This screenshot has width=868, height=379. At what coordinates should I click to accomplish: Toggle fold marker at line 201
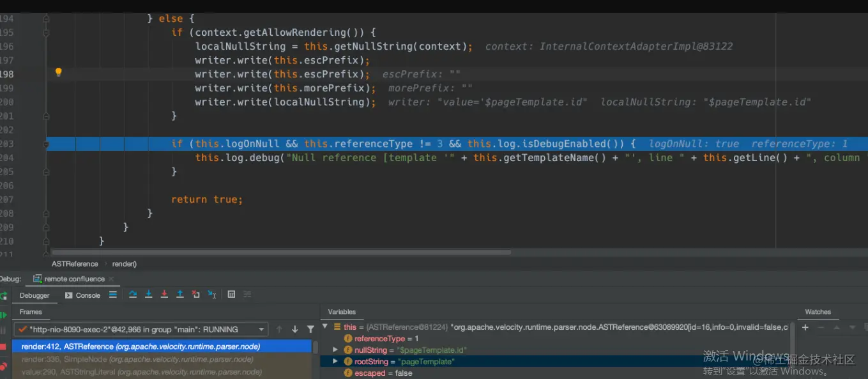(x=46, y=116)
